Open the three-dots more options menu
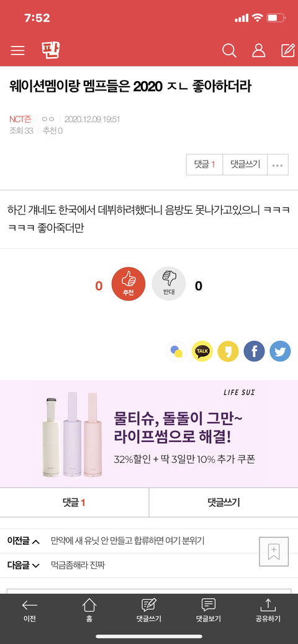Viewport: 298px width, 644px height. click(x=278, y=165)
